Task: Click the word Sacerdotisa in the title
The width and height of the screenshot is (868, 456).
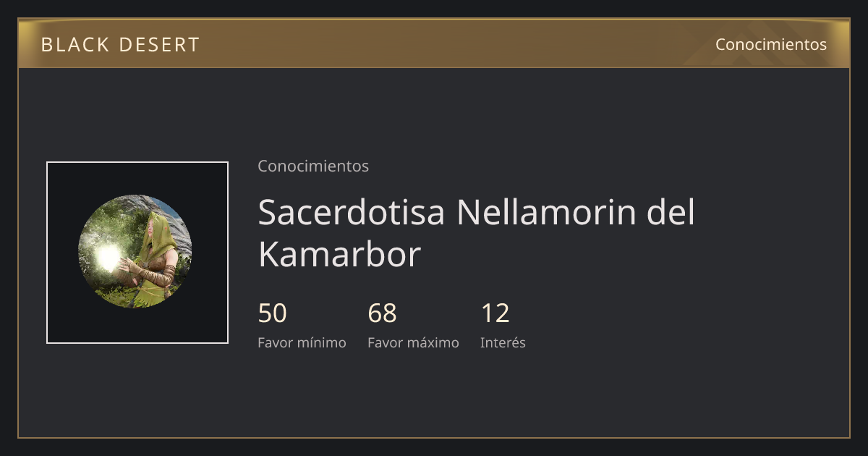Action: coord(352,212)
